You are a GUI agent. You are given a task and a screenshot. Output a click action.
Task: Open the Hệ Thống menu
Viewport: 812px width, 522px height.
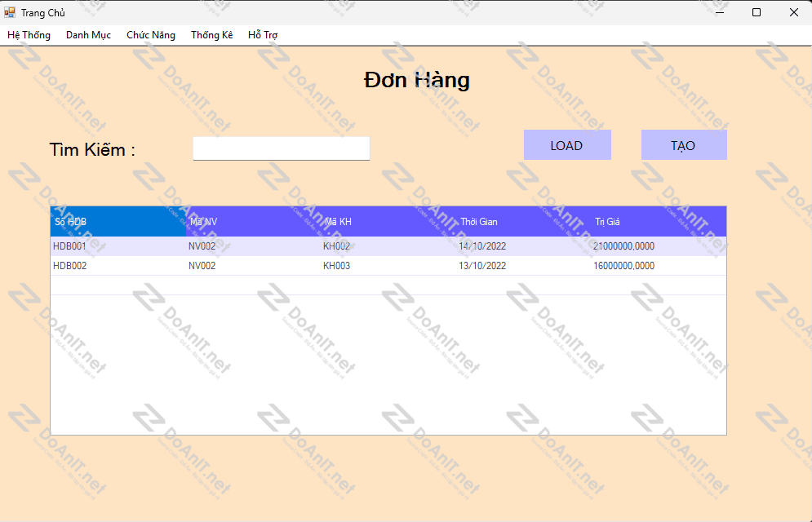click(29, 35)
